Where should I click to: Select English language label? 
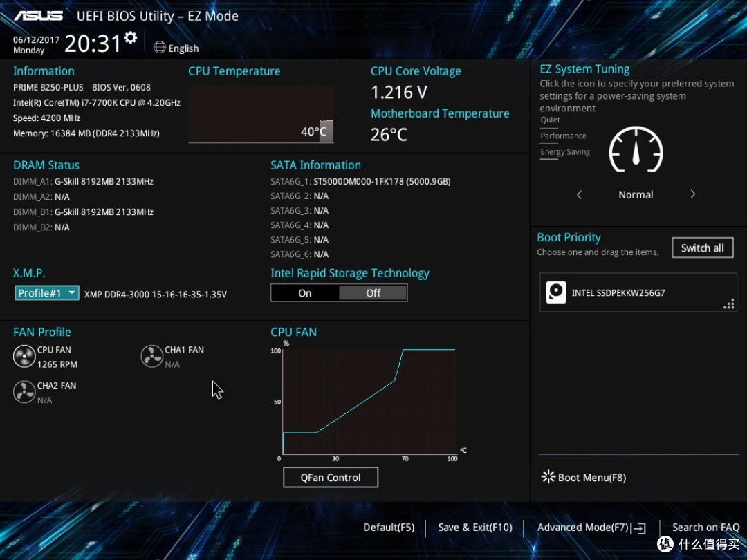183,48
